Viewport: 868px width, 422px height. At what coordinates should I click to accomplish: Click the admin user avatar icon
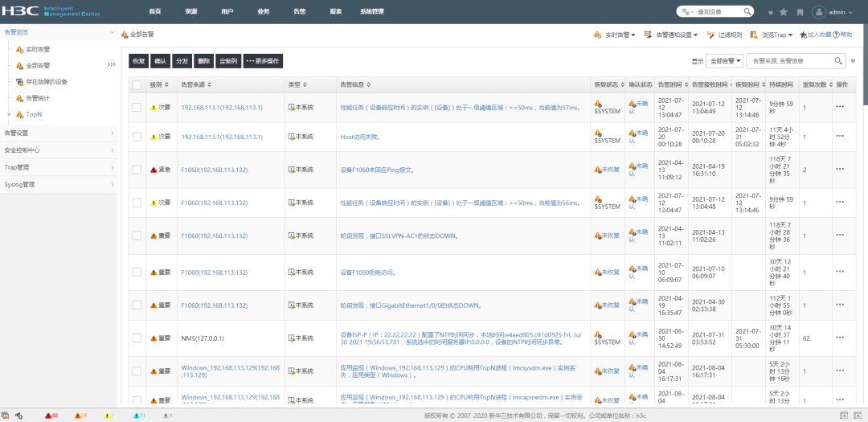coord(819,11)
